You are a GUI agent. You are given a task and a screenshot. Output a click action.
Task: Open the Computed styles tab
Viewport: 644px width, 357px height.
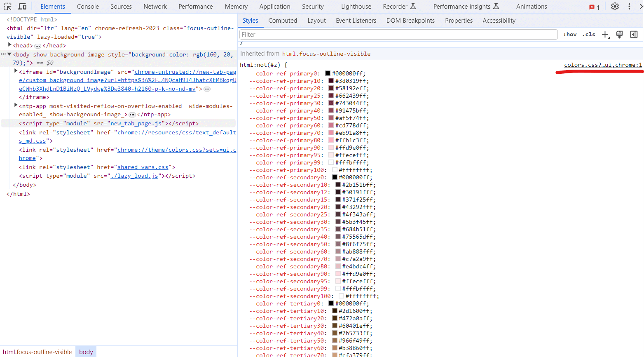tap(283, 21)
